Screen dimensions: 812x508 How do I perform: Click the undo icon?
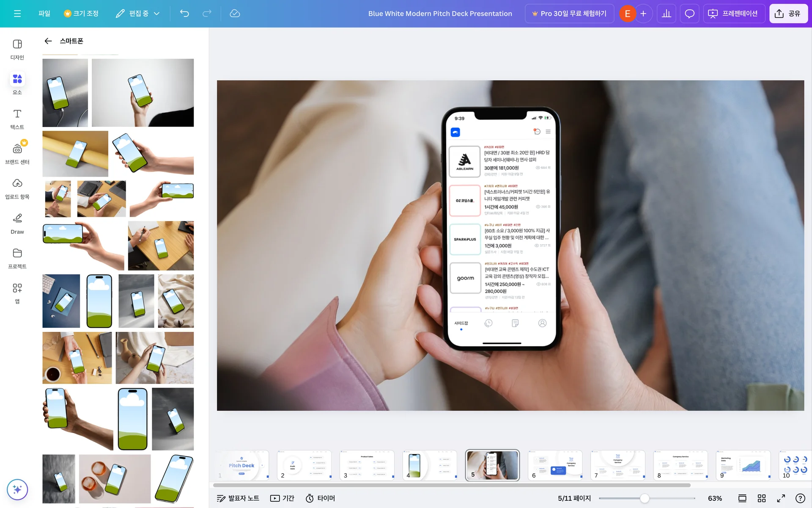[184, 13]
